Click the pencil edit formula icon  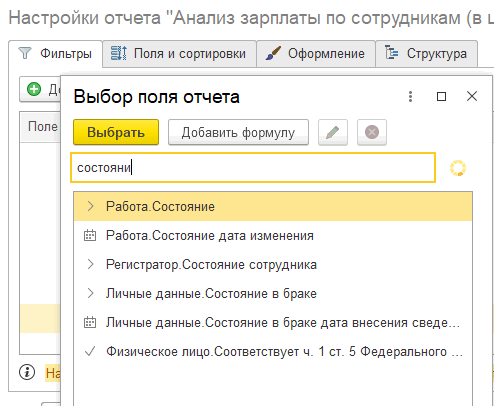pyautogui.click(x=333, y=132)
